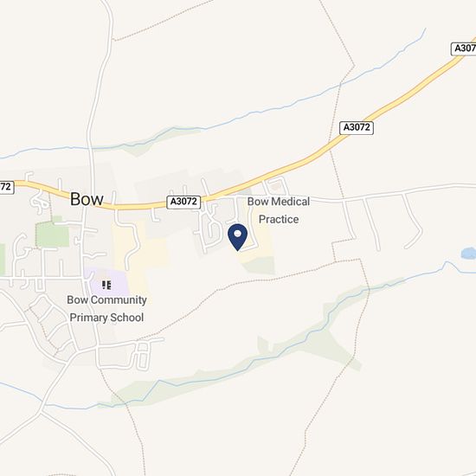This screenshot has width=476, height=476.
Task: Select the Bow Community Primary School text
Action: tap(106, 308)
